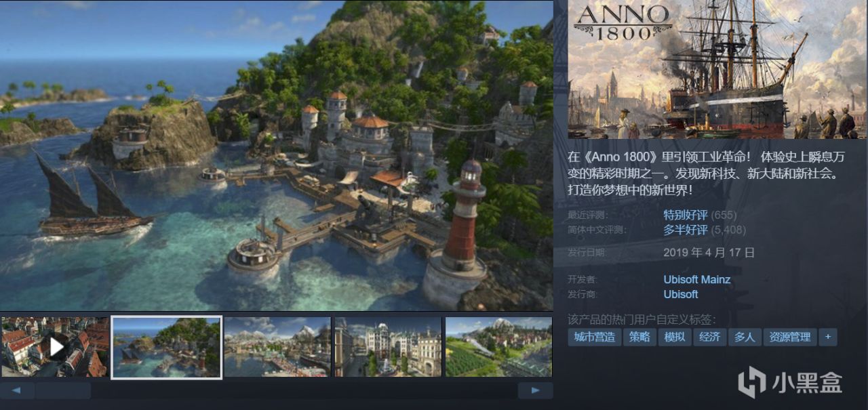This screenshot has height=410, width=868.
Task: Select the 模拟 tag
Action: [x=675, y=337]
